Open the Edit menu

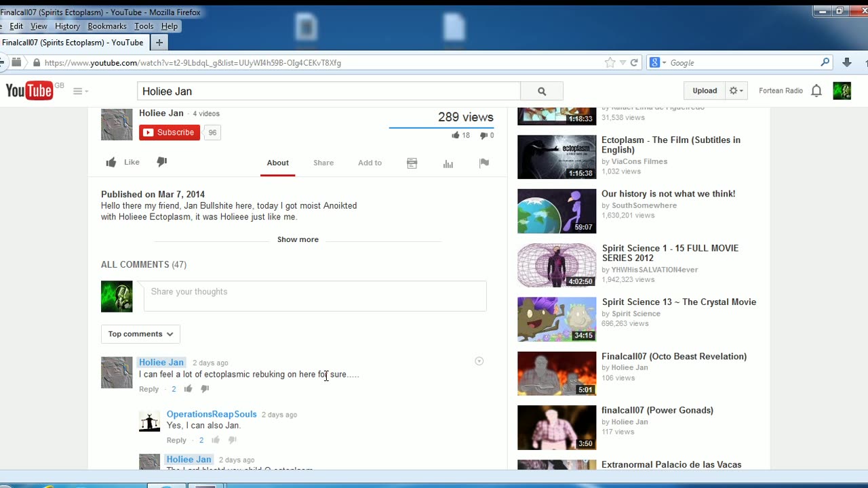click(16, 26)
